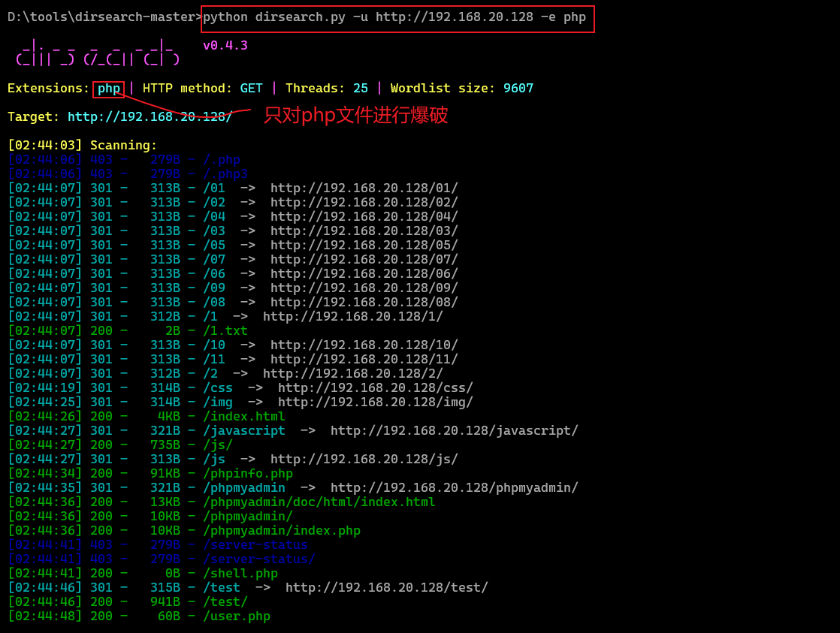
Task: Open the phpmyadmin redirect URL
Action: coord(455,487)
